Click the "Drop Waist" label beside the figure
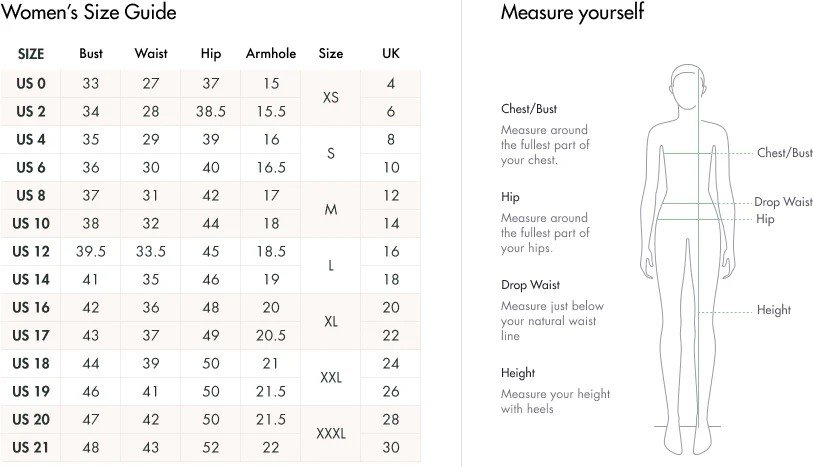This screenshot has width=813, height=467. point(783,202)
